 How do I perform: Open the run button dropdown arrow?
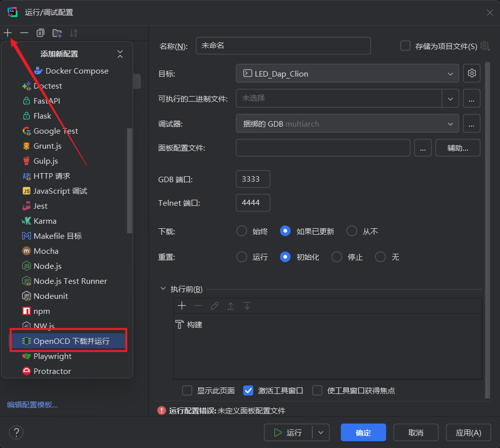coord(321,432)
